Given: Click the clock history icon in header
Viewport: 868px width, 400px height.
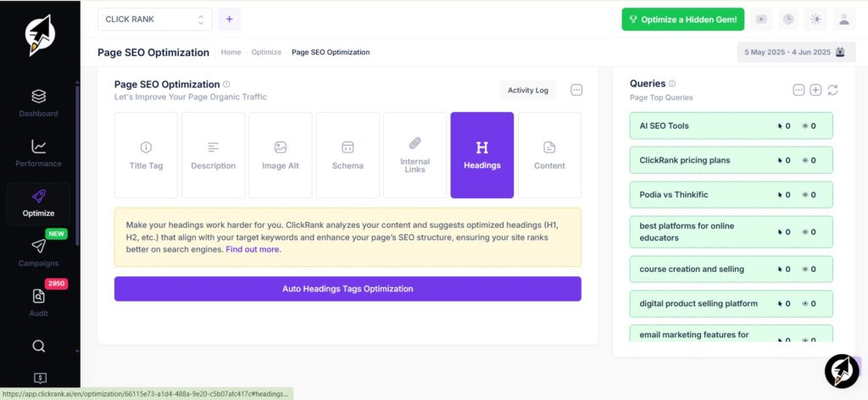Looking at the screenshot, I should pyautogui.click(x=788, y=19).
